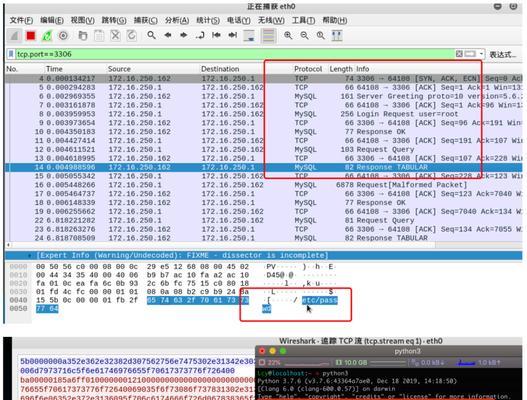Screen dimensions: 527x400
Task: Apply the display filter arrow button
Action: coord(470,54)
